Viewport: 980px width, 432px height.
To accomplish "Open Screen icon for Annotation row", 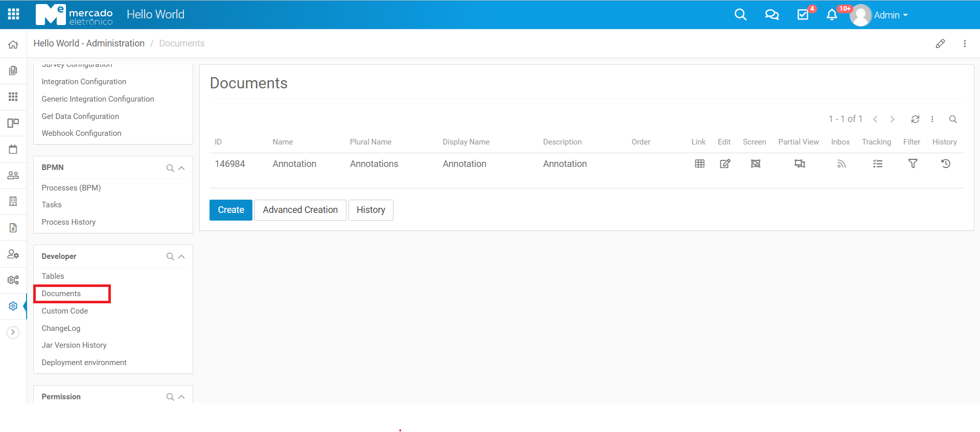I will tap(755, 163).
